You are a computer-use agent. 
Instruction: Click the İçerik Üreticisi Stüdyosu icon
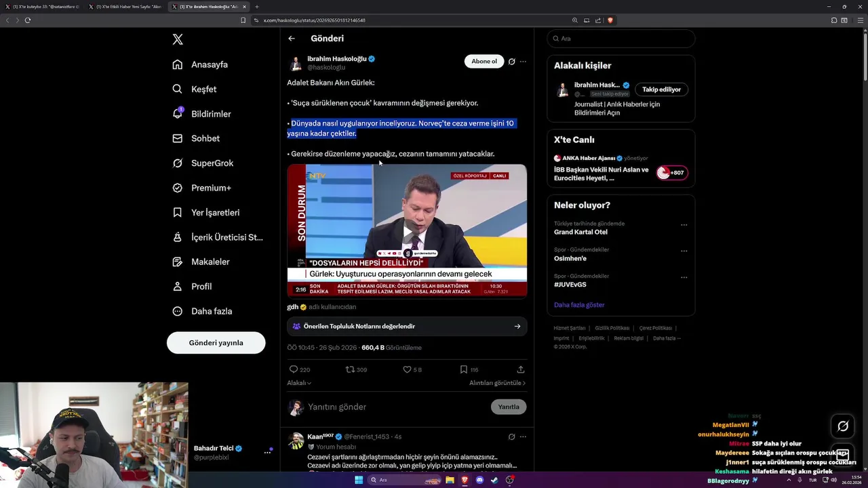(x=178, y=237)
